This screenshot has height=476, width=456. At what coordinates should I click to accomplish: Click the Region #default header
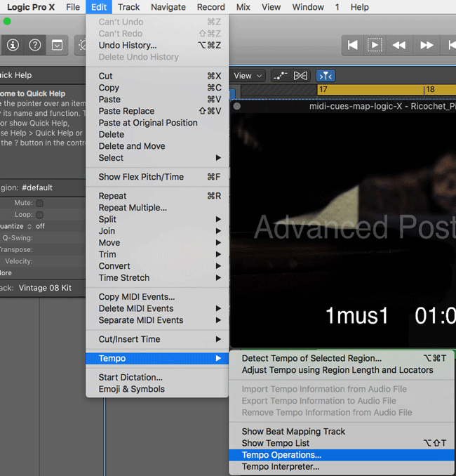point(43,187)
